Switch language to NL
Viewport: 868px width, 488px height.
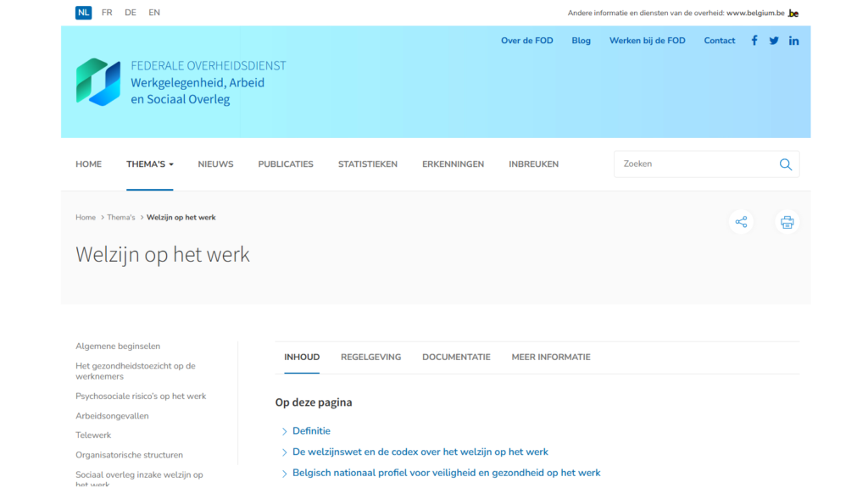[84, 12]
